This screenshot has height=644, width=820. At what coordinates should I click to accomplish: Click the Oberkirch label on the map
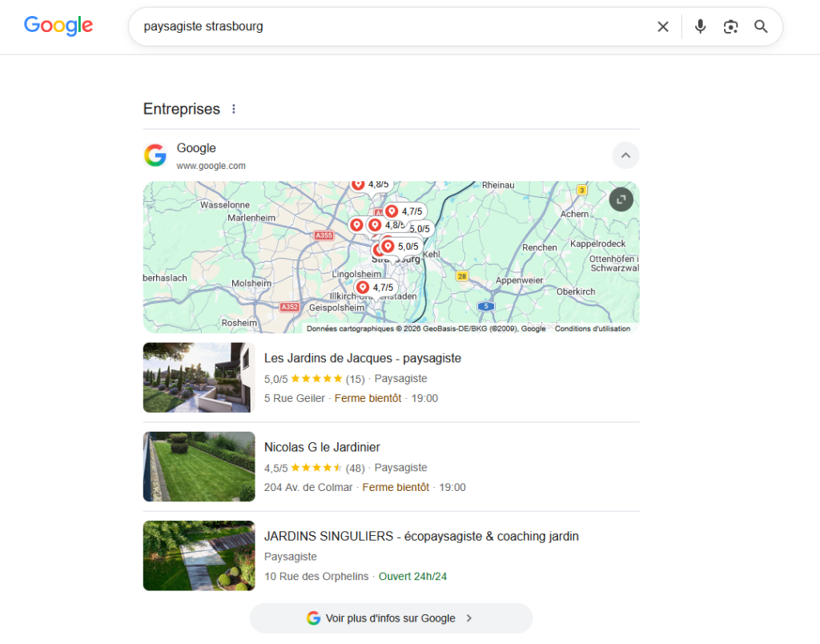[x=576, y=292]
